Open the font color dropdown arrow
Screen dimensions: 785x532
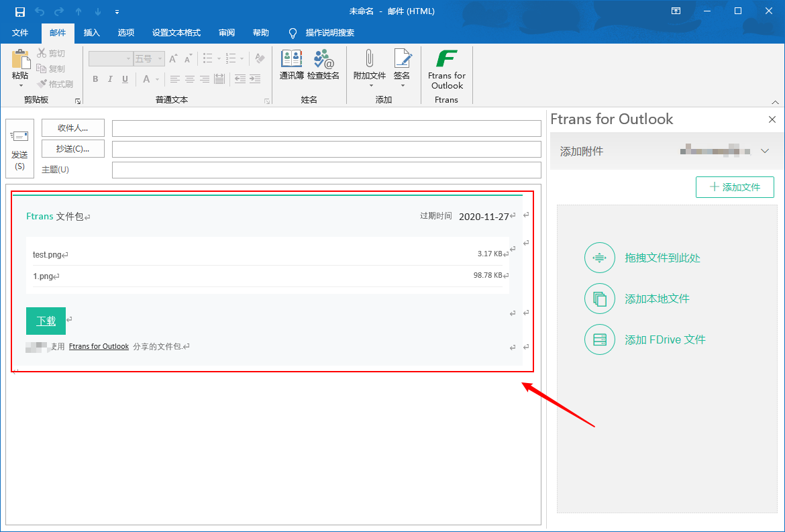pos(157,79)
